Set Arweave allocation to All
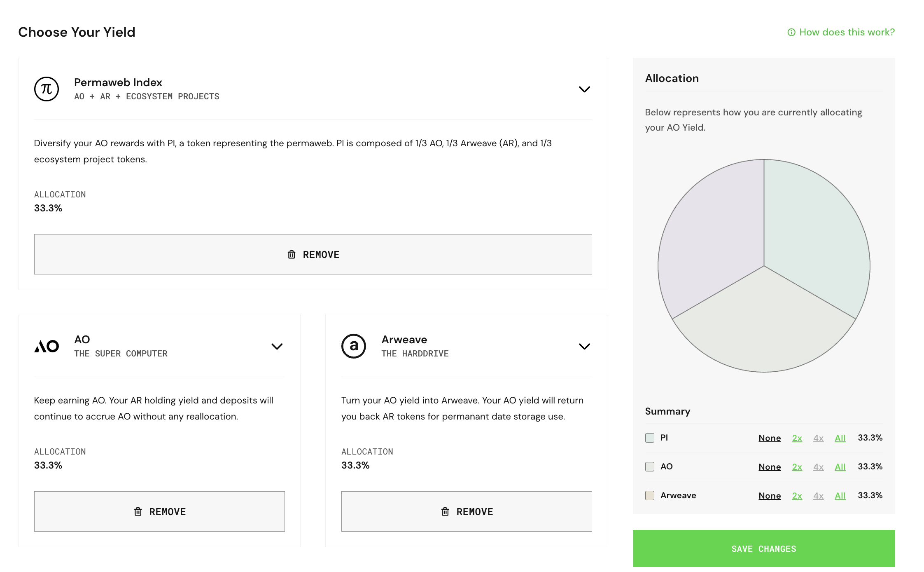The image size is (924, 572). (840, 496)
